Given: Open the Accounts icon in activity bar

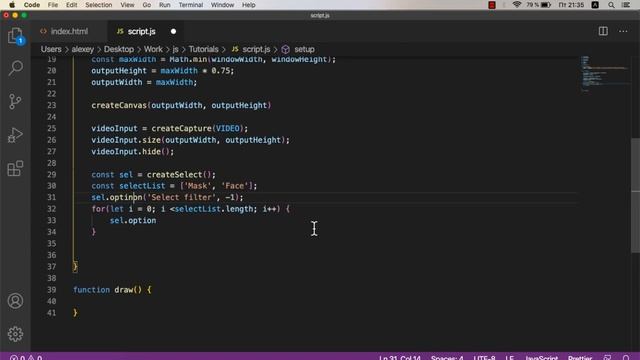Looking at the screenshot, I should [15, 301].
